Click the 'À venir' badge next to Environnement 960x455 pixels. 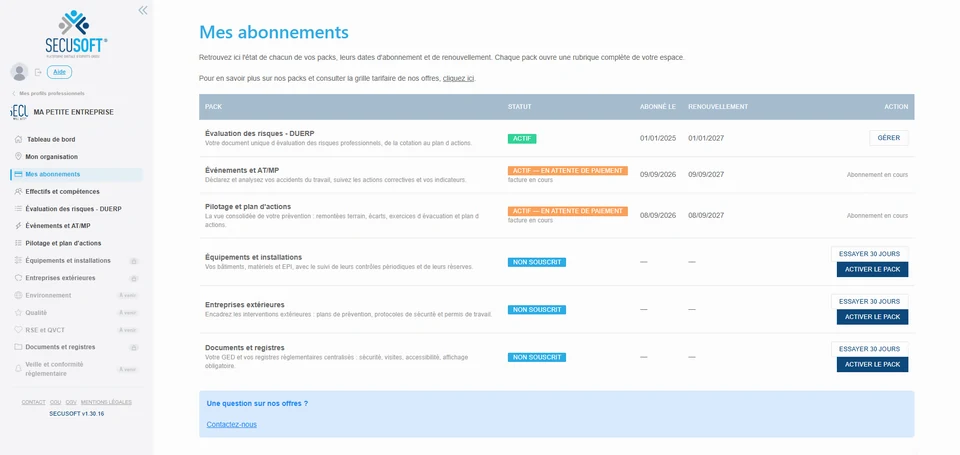click(128, 295)
